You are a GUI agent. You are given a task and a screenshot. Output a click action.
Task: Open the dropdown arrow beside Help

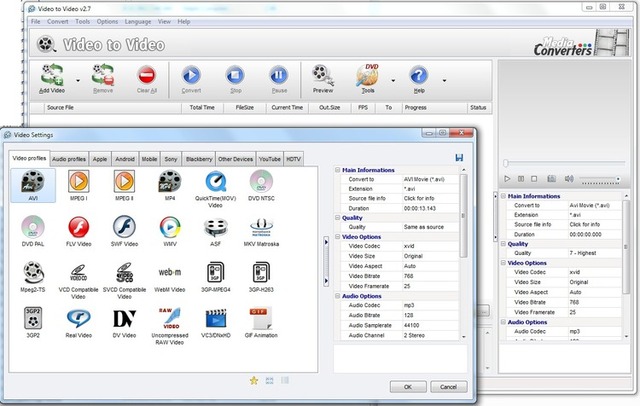(444, 80)
